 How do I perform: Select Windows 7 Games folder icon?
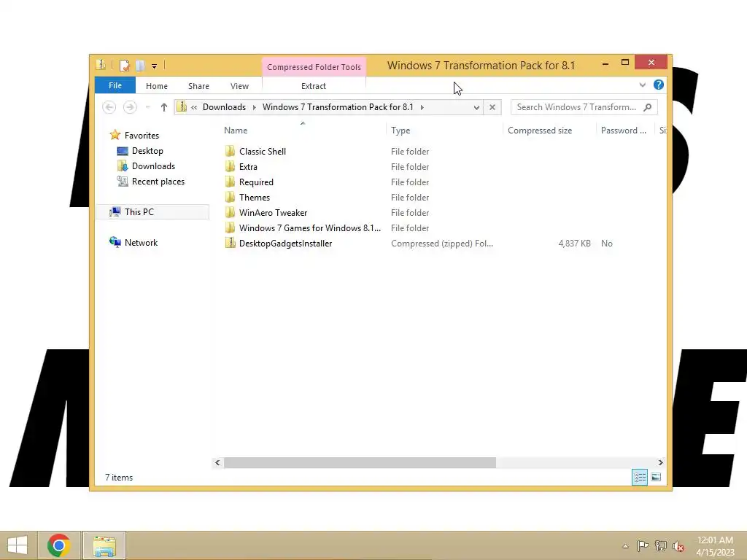230,227
